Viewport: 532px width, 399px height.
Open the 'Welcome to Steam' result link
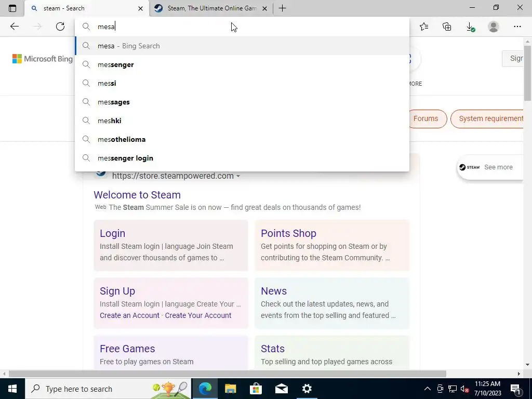[137, 195]
